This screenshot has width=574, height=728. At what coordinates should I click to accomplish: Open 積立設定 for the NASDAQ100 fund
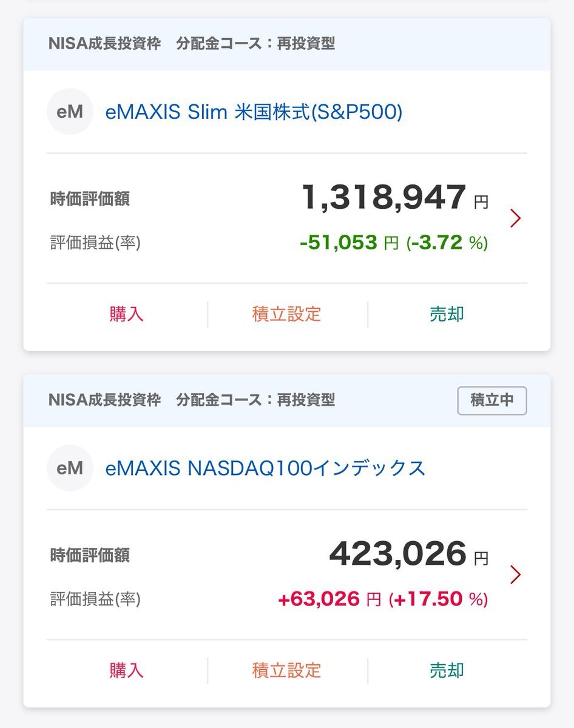(x=287, y=670)
